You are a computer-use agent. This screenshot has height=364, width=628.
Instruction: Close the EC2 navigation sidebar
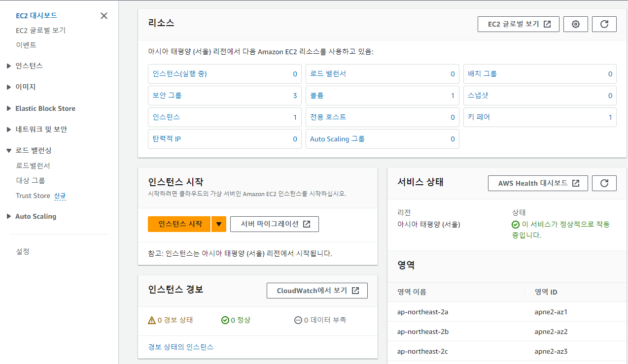104,16
